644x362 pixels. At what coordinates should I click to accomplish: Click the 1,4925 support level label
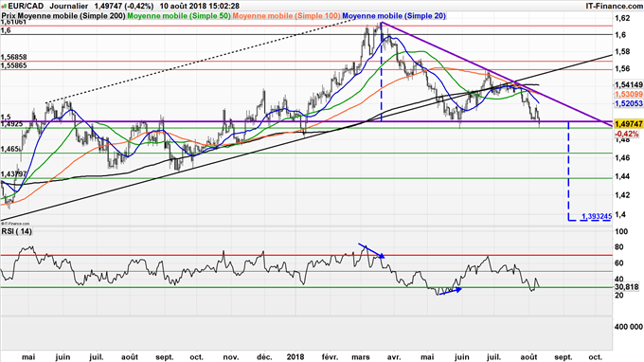click(x=11, y=124)
